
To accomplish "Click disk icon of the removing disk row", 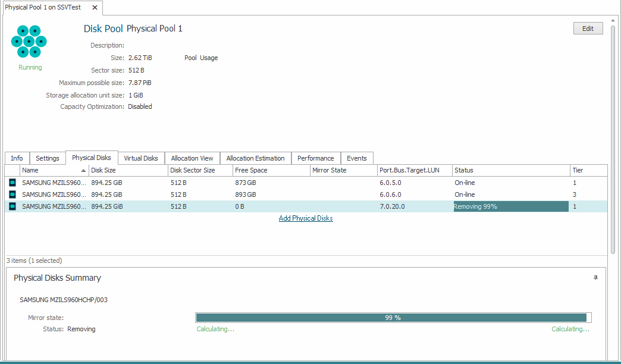I will click(x=12, y=206).
